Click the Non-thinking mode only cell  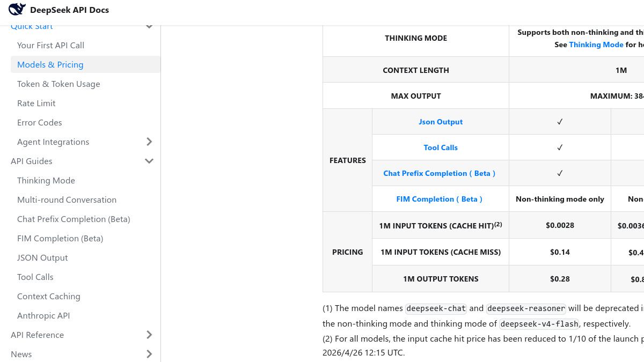pyautogui.click(x=560, y=199)
